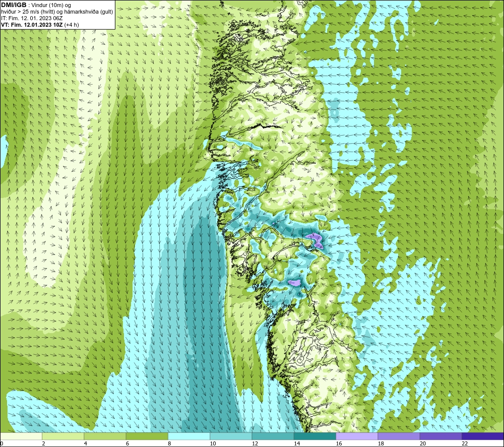Click the pale cream 0–2 m/s legend swatch
The height and width of the screenshot is (447, 504).
point(21,436)
